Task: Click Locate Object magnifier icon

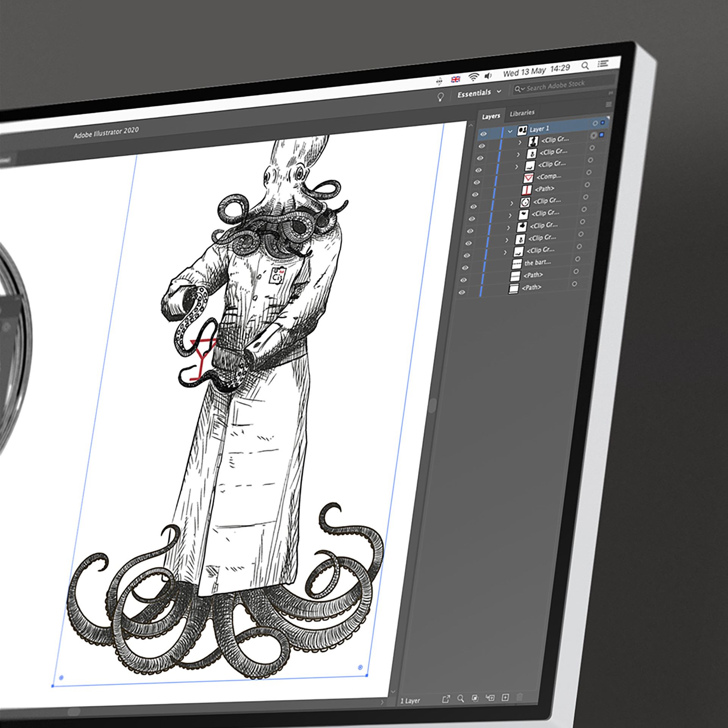Action: (x=461, y=698)
